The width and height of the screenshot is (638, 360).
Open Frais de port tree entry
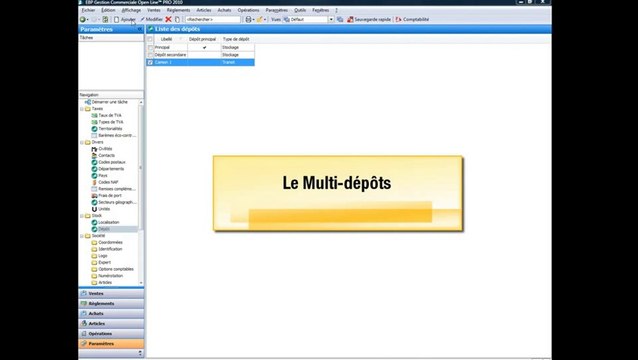[107, 196]
